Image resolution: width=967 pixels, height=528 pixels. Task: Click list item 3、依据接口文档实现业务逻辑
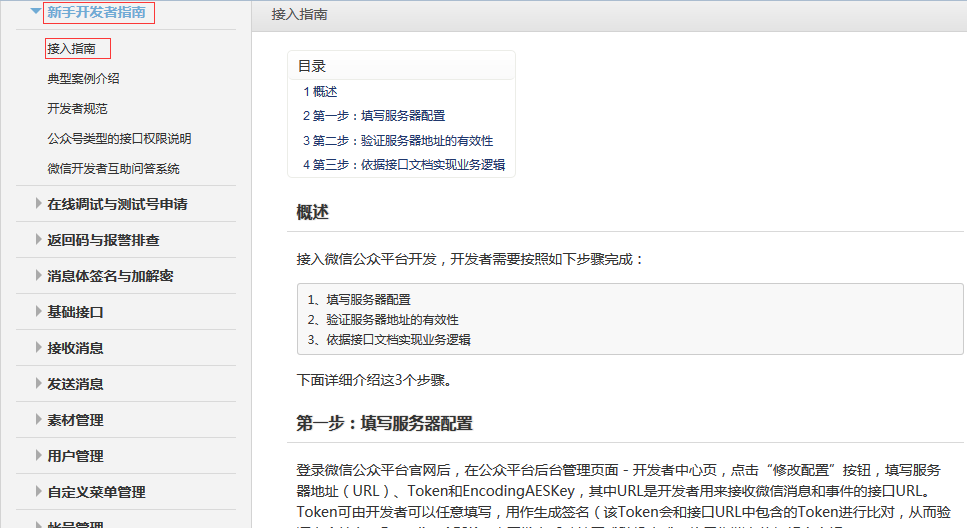(389, 339)
